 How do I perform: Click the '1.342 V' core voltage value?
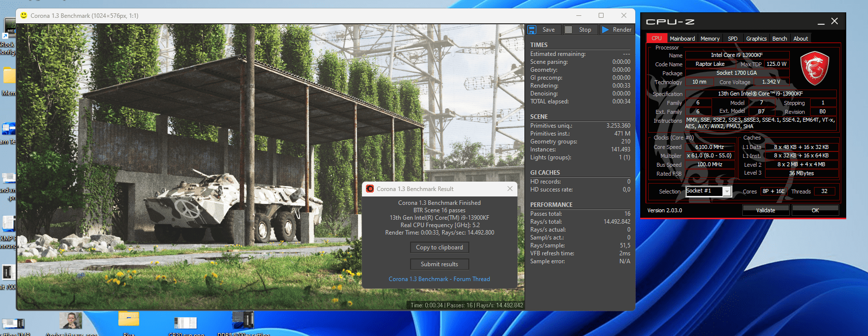pyautogui.click(x=770, y=82)
